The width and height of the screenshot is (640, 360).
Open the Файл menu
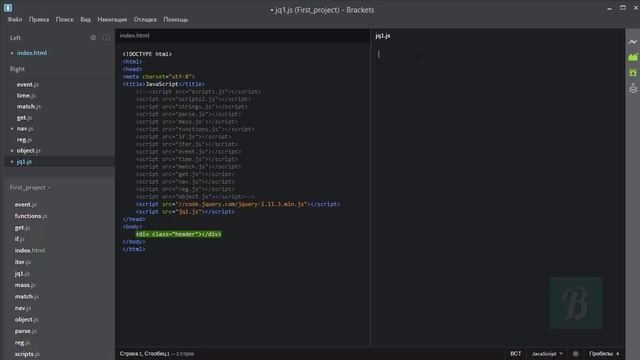pyautogui.click(x=15, y=20)
